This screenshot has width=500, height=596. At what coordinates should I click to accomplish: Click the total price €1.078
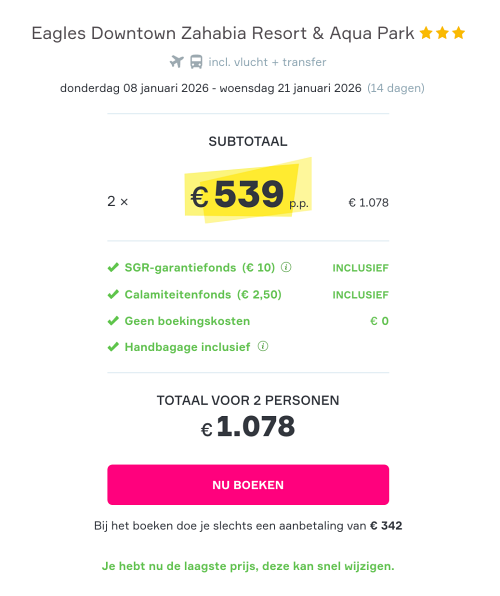[x=248, y=426]
